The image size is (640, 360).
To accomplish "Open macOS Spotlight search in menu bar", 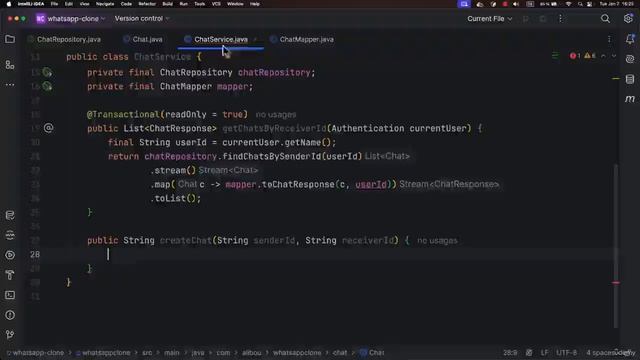I will click(x=580, y=4).
